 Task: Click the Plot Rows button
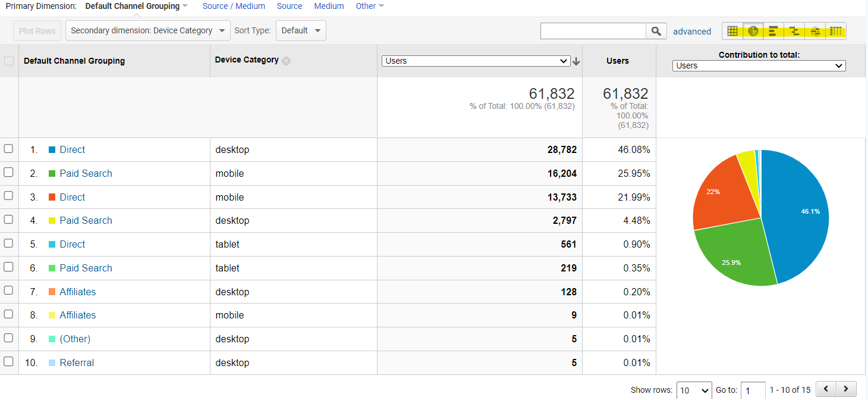click(x=37, y=31)
